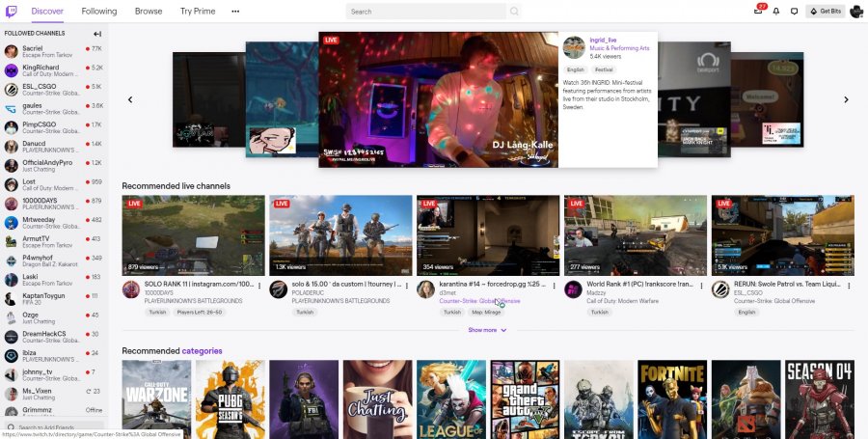Open SOLO RANK 11 stream thumbnail
The height and width of the screenshot is (439, 868).
pyautogui.click(x=193, y=235)
